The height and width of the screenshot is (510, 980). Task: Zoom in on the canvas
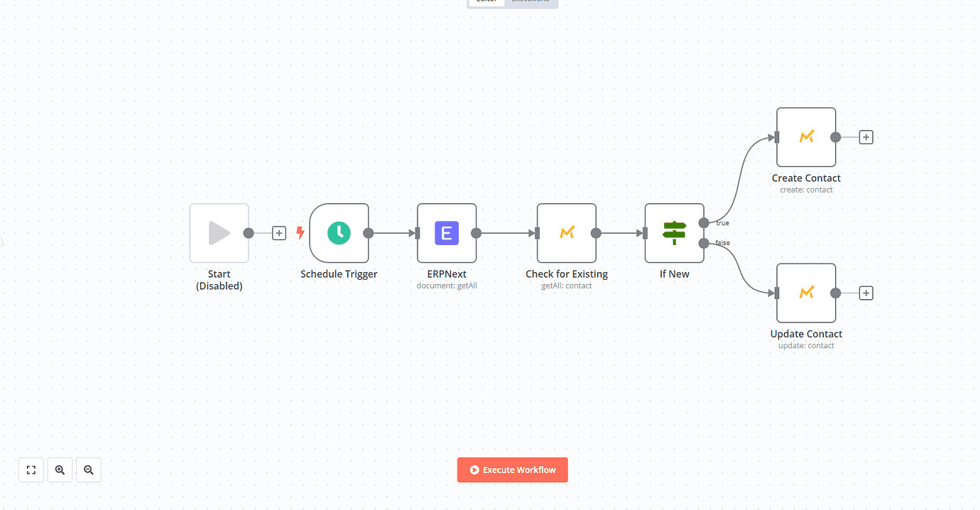pyautogui.click(x=60, y=470)
